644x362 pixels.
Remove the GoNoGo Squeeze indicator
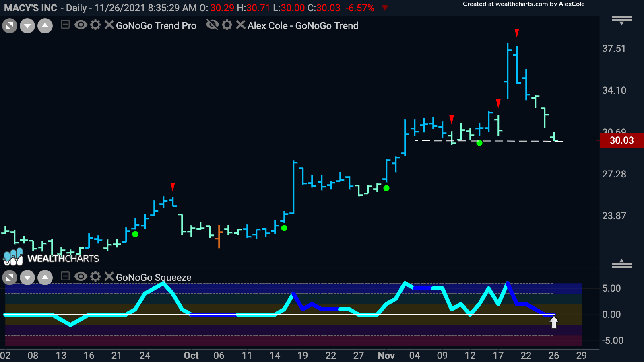(109, 276)
